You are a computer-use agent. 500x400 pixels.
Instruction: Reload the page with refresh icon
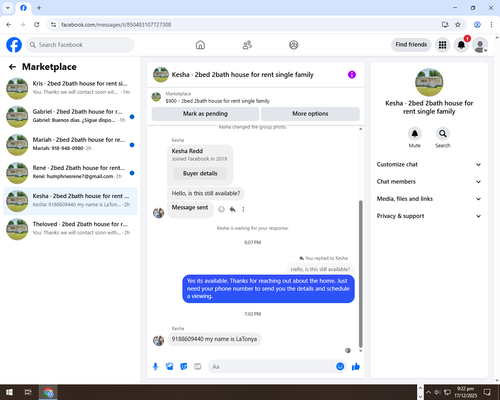pyautogui.click(x=37, y=25)
